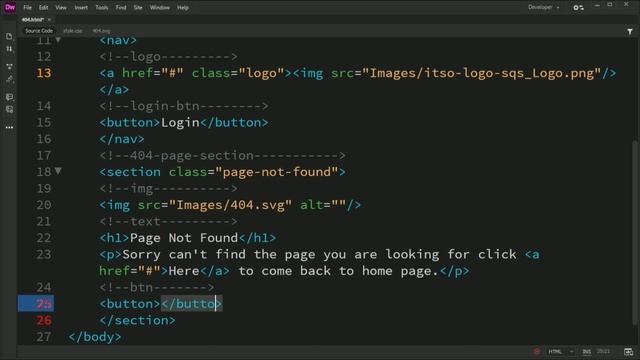Click line number 13 in gutter
This screenshot has height=360, width=640.
[44, 73]
